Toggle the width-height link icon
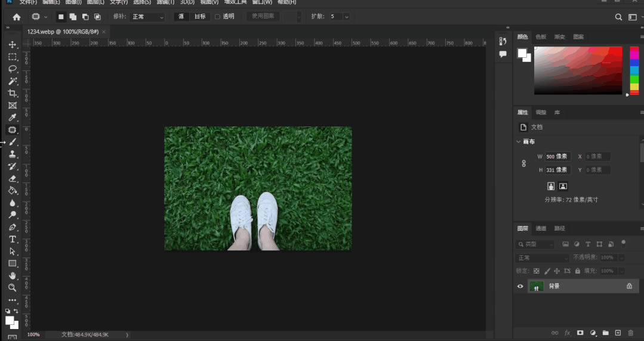This screenshot has width=644, height=341. point(523,163)
